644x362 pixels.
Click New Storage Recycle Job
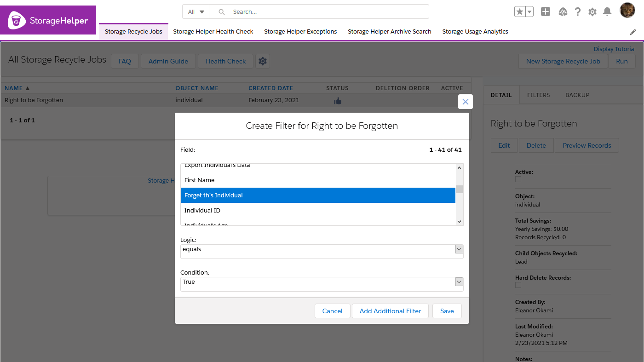pyautogui.click(x=563, y=61)
